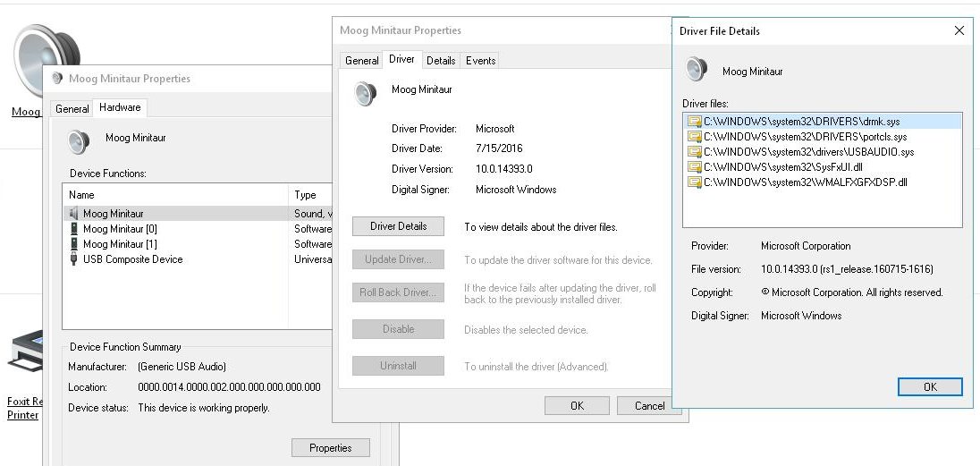The image size is (980, 466).
Task: Select the USB Composite Device icon
Action: click(73, 259)
